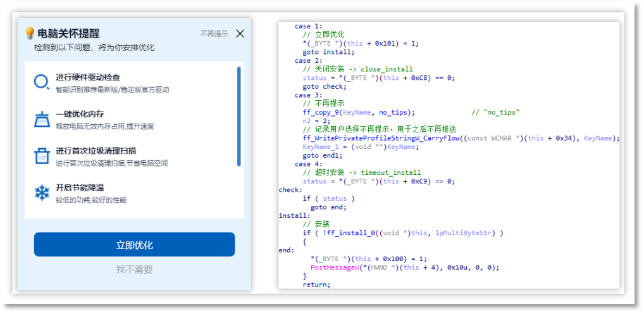Click the magnifier icon for hardware driver check
Image resolution: width=644 pixels, height=313 pixels.
click(x=42, y=83)
